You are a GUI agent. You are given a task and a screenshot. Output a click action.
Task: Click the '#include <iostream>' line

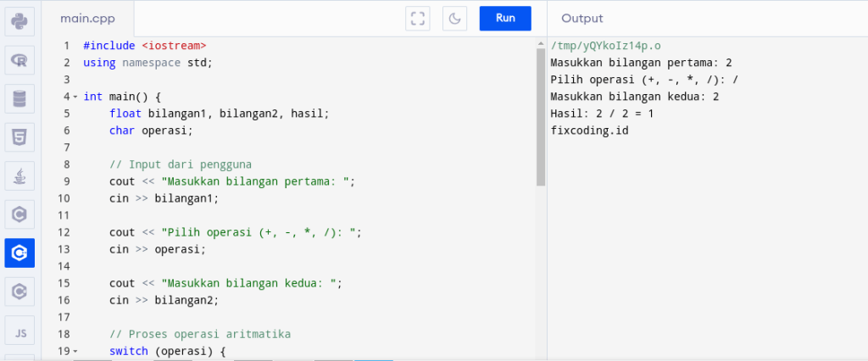pyautogui.click(x=144, y=46)
